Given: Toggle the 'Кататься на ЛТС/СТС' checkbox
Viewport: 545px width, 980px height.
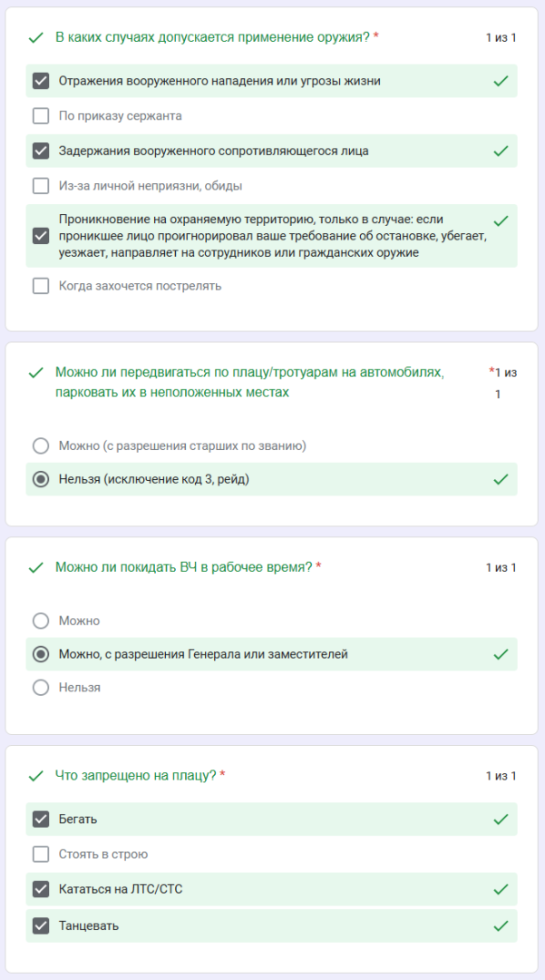Looking at the screenshot, I should pos(41,888).
